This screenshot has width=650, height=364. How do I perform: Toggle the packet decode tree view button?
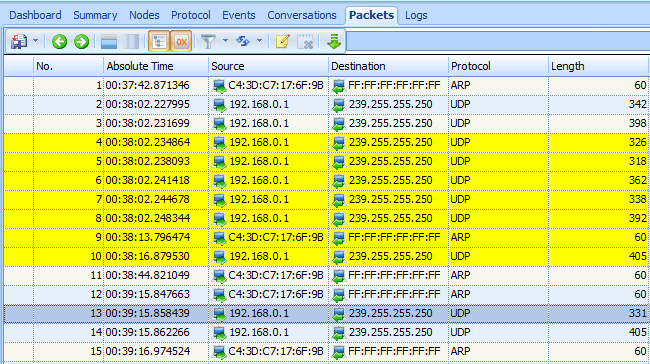coord(159,41)
